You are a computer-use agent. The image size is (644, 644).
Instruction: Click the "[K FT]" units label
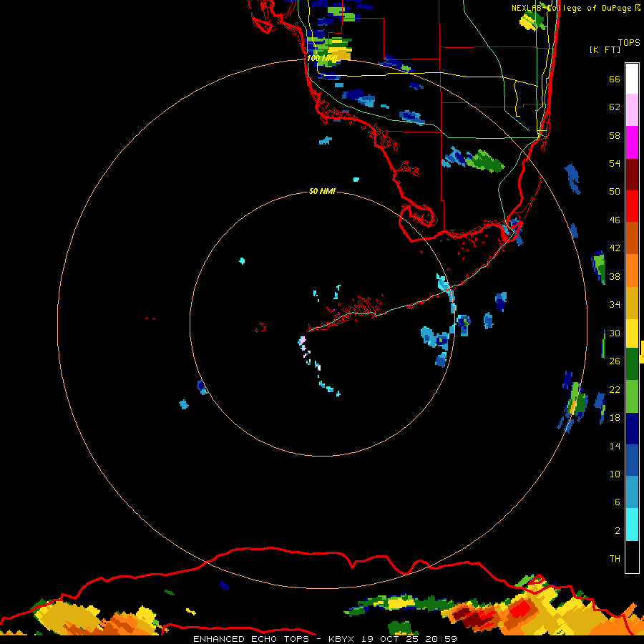605,50
